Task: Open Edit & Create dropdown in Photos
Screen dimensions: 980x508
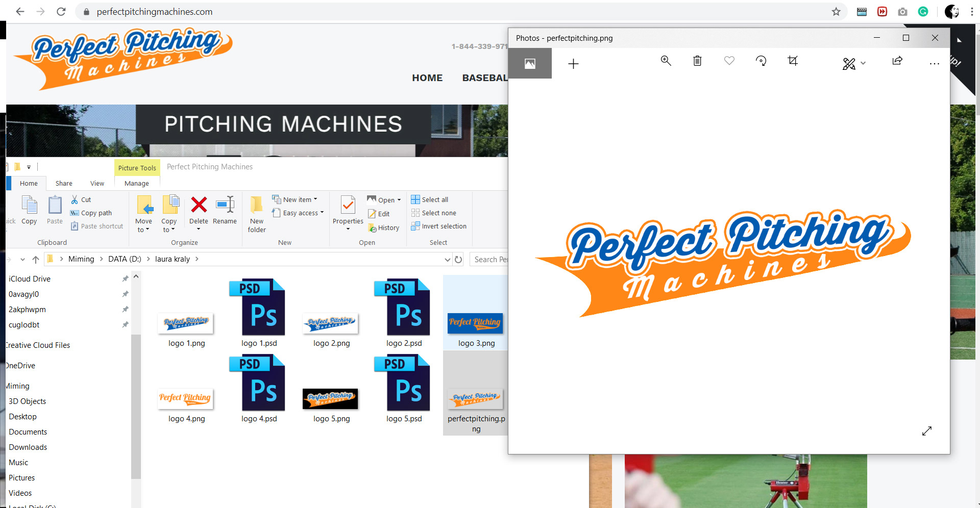Action: pos(854,63)
